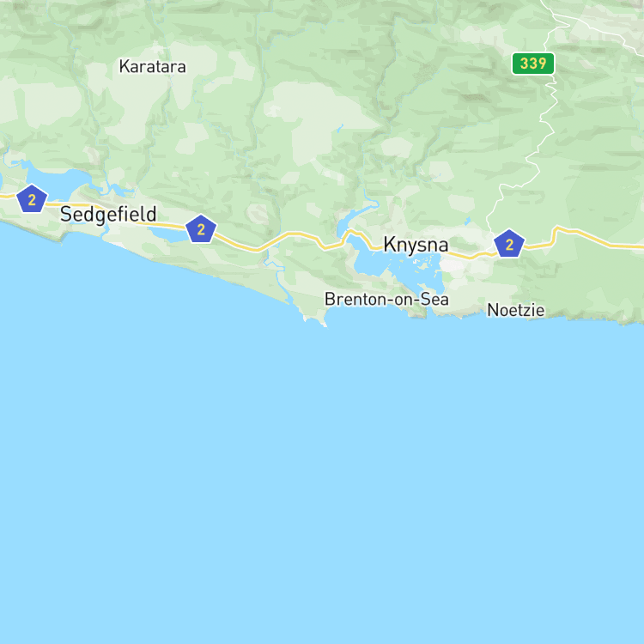
Task: Select the yellow highway east of the rightmost shield
Action: tap(583, 239)
